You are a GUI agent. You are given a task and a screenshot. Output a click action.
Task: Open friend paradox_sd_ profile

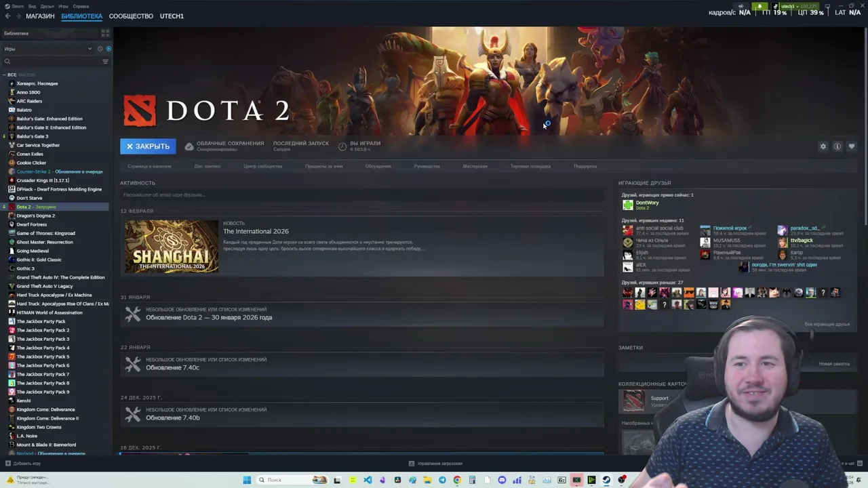(x=804, y=228)
